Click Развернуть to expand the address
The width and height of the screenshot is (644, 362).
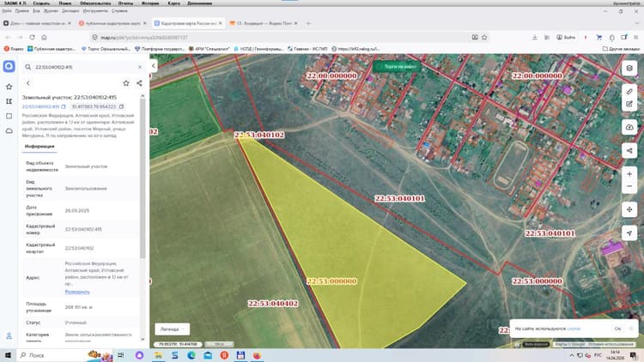tap(77, 292)
